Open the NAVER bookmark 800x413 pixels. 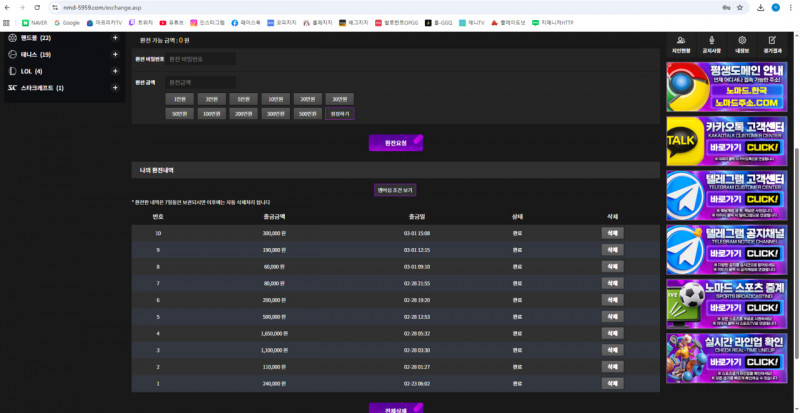(x=35, y=21)
